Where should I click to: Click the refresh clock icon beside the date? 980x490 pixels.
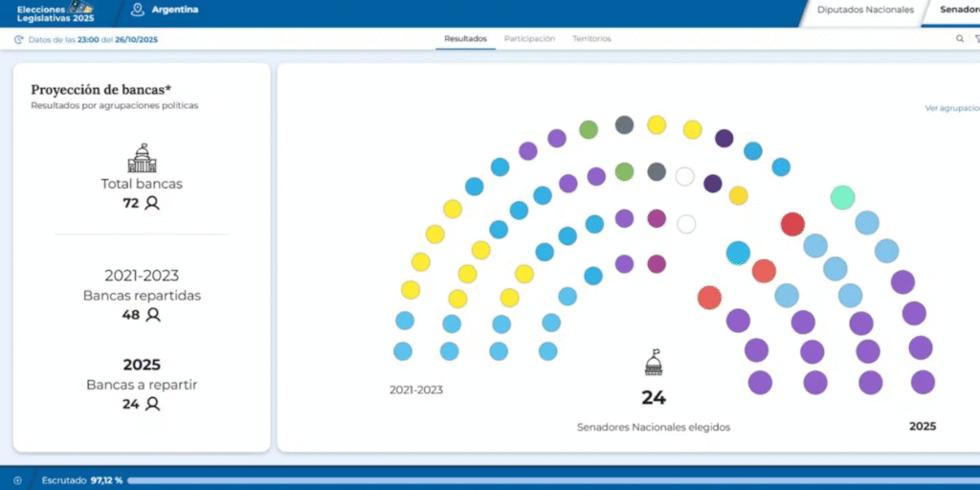point(19,39)
